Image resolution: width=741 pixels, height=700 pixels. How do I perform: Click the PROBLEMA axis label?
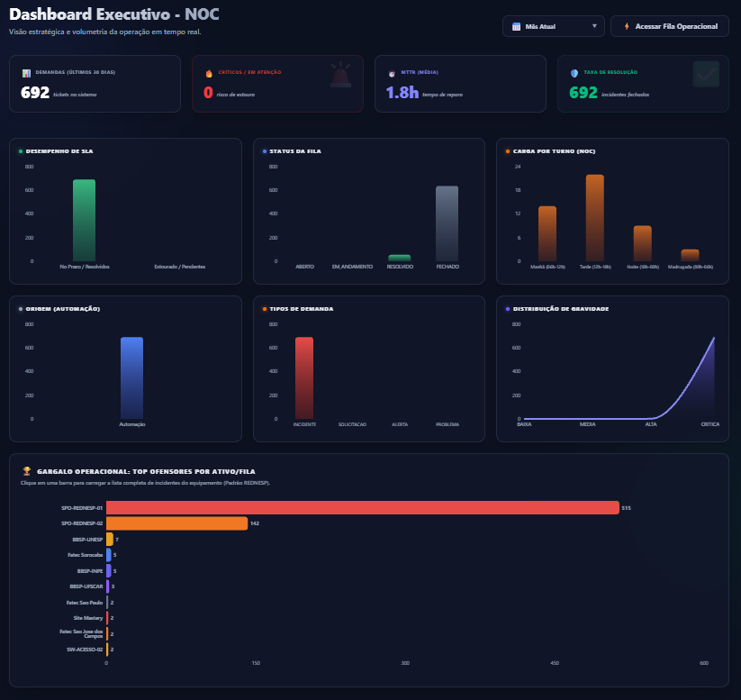click(x=447, y=424)
